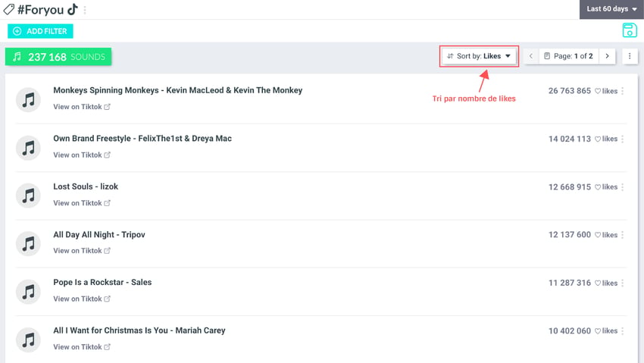Open options dots for Monkeys Spinning Monkeys row
This screenshot has height=363, width=644.
(x=623, y=91)
